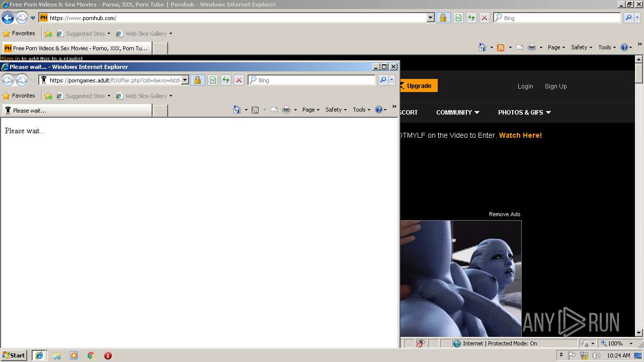Expand Suggested Sites dropdown in main window
This screenshot has height=362, width=644.
[x=109, y=34]
